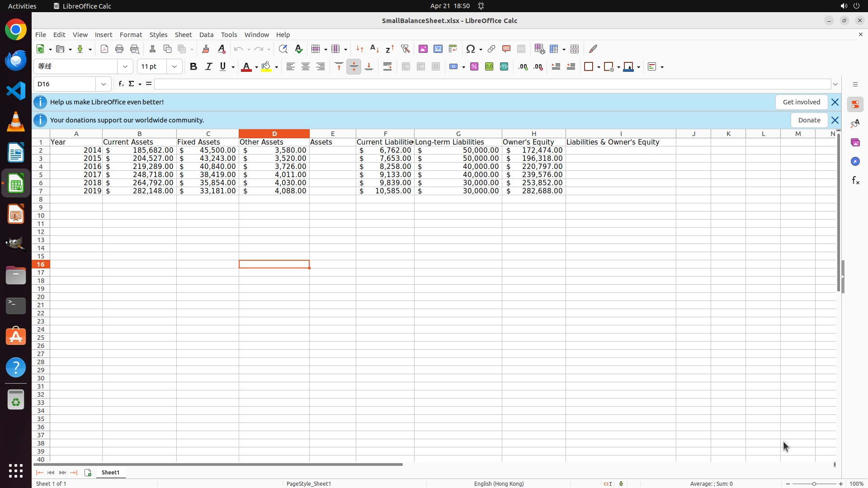This screenshot has height=488, width=868.
Task: Click the Clone Formatting paintbrush icon
Action: click(x=206, y=49)
